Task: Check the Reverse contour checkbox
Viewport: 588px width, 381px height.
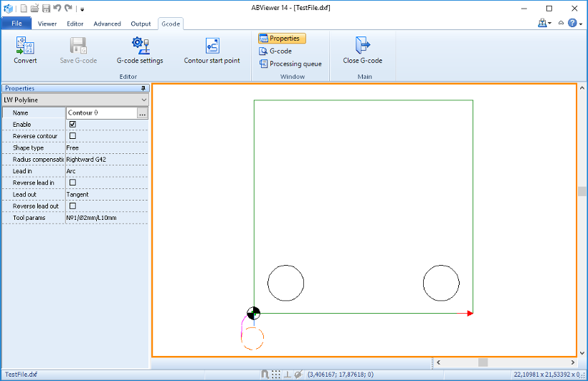Action: (x=72, y=136)
